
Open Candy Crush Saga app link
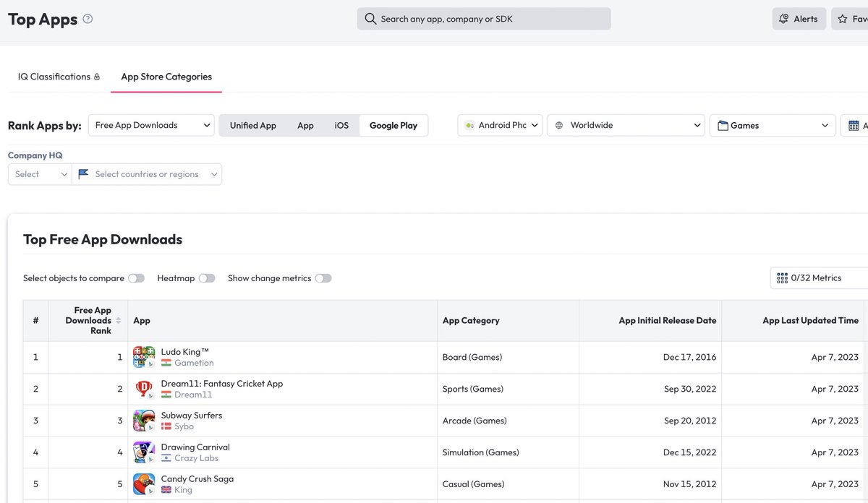click(197, 479)
